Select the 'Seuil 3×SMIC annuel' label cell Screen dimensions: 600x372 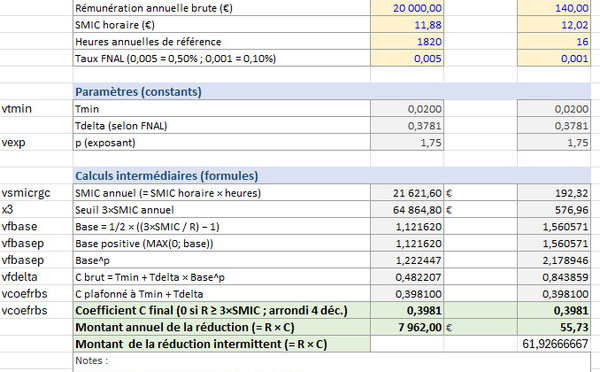[x=222, y=210]
